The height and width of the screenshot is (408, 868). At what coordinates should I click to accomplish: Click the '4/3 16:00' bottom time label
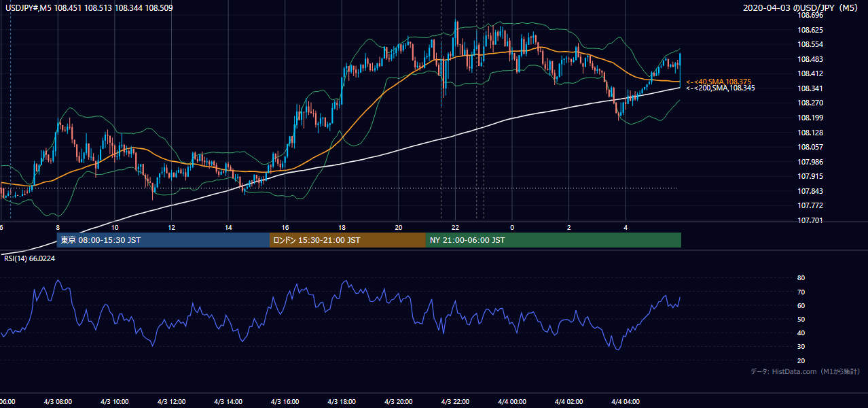click(x=285, y=401)
